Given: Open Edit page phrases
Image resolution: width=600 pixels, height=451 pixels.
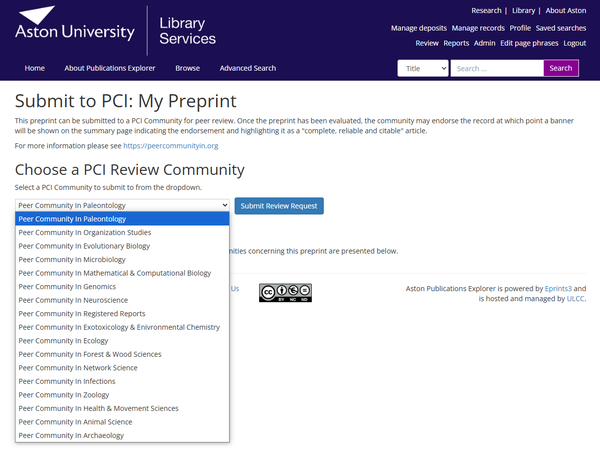Looking at the screenshot, I should (x=529, y=43).
